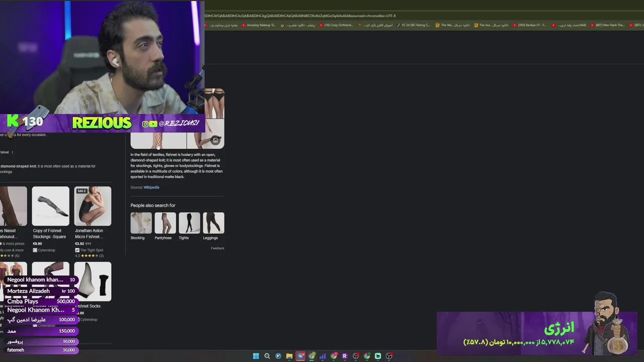Screen dimensions: 644x362
Task: Open the Fishnet Socks product image
Action: click(x=93, y=282)
